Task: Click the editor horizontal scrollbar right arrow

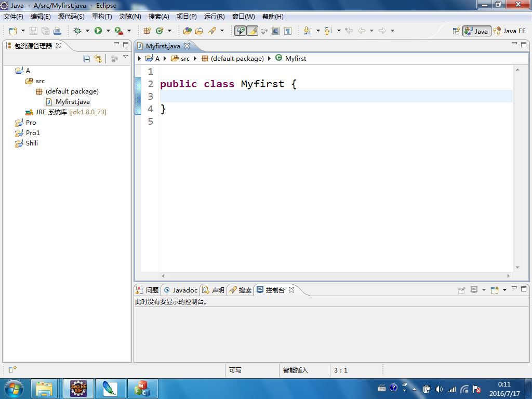Action: [508, 276]
